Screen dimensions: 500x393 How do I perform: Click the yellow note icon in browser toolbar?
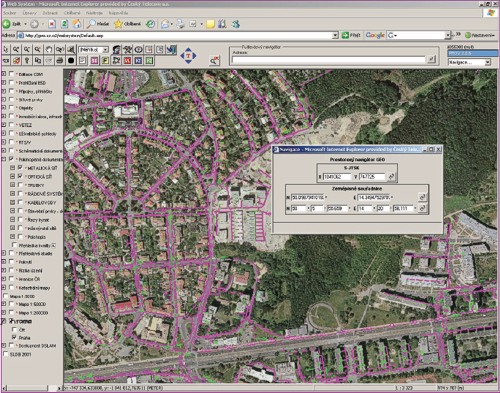coord(210,24)
